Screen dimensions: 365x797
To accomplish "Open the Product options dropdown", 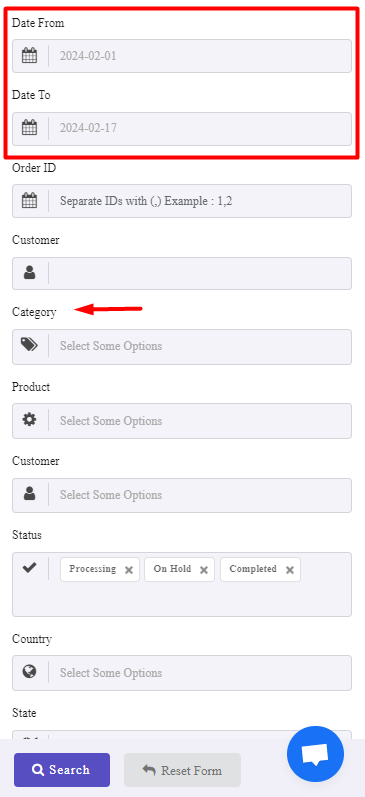I will [x=200, y=421].
